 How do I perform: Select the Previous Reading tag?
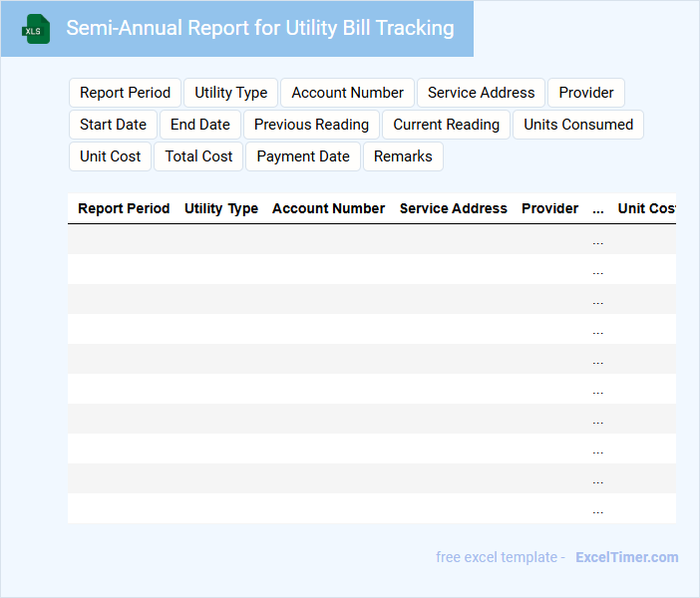[311, 125]
